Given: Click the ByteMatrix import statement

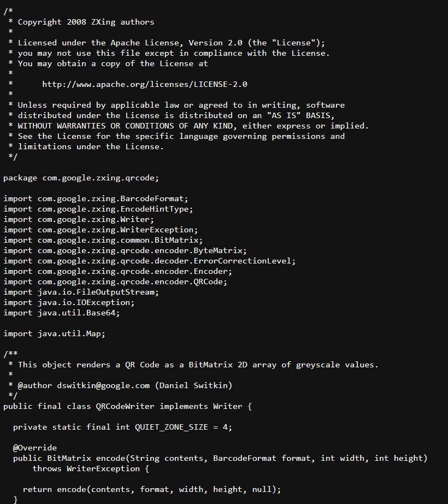Looking at the screenshot, I should (125, 250).
